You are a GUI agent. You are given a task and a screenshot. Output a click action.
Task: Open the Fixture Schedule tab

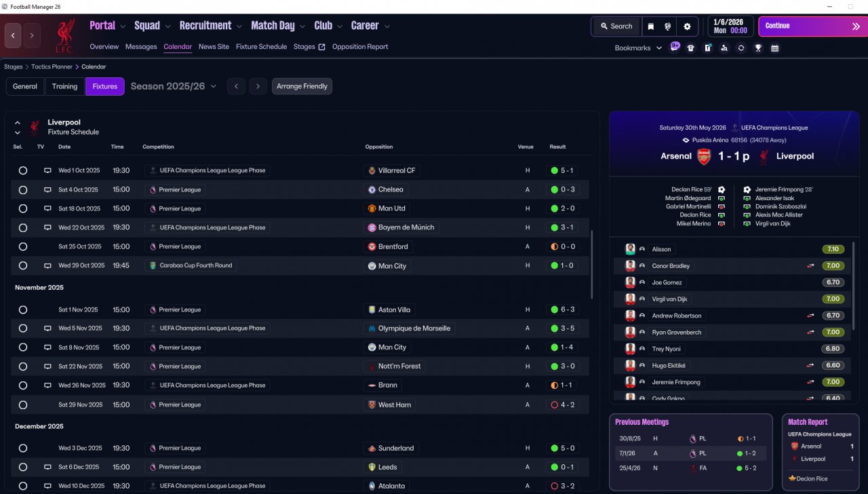261,47
